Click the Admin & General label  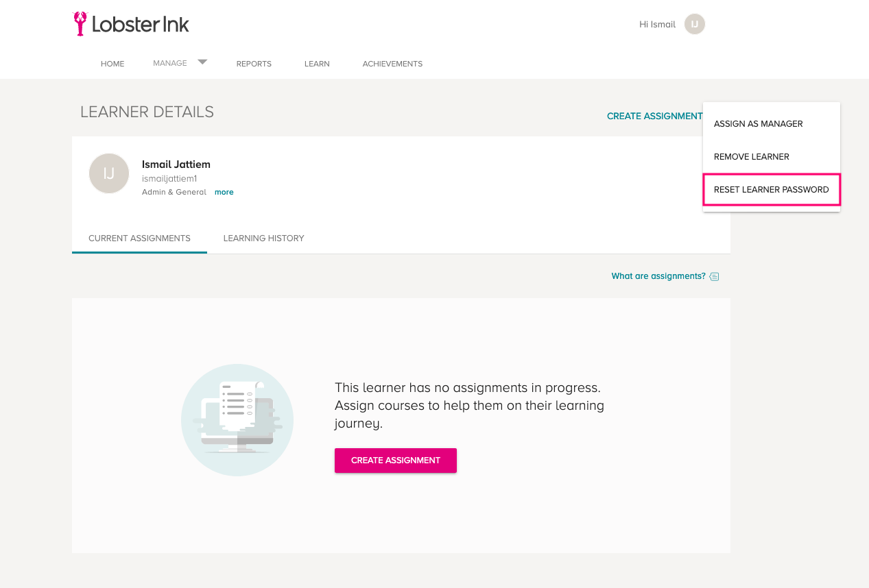click(174, 193)
